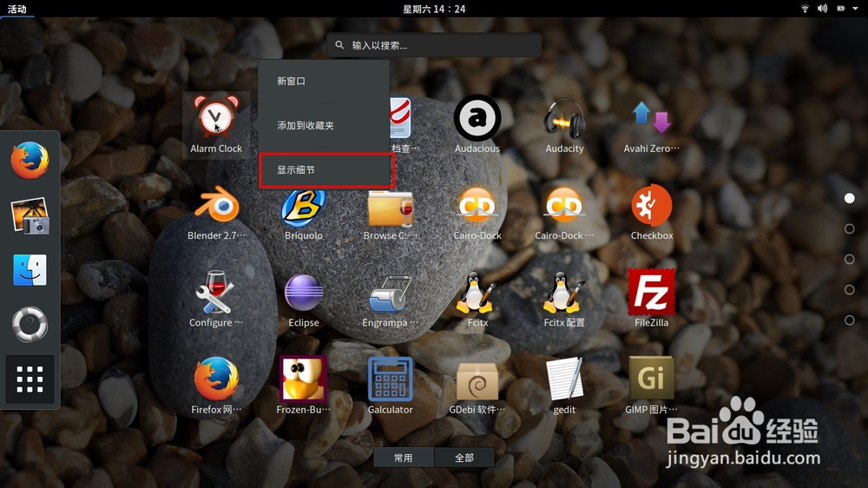868x488 pixels.
Task: Launch Fcitx input method
Action: pyautogui.click(x=476, y=292)
